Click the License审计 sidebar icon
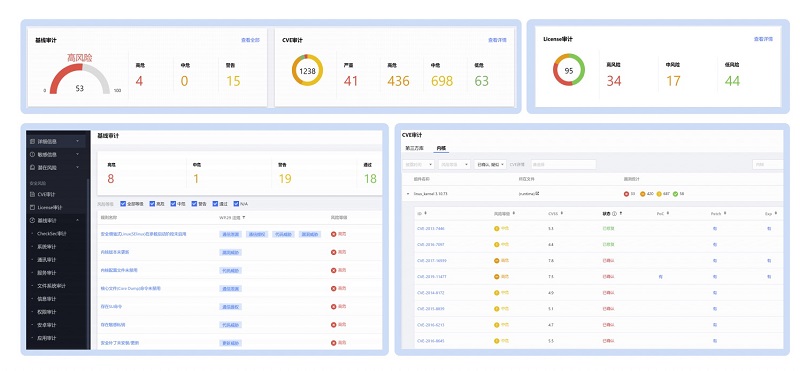Screen dimensions: 800x371 [33, 208]
